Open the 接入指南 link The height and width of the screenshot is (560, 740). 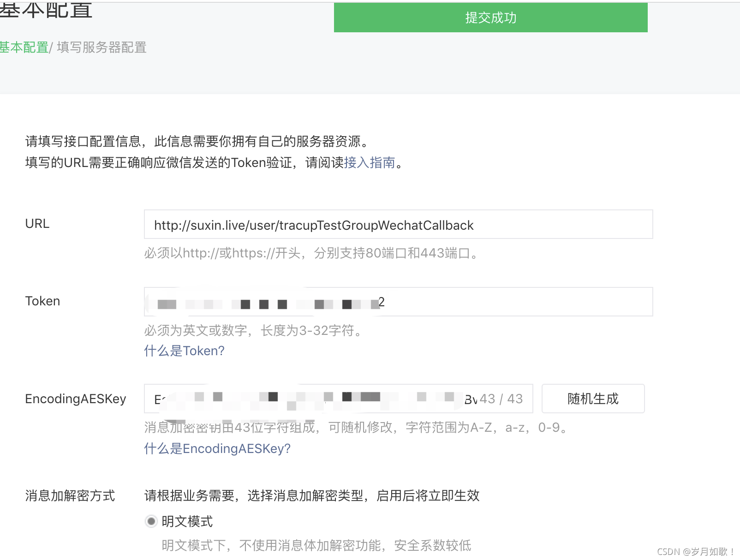370,163
